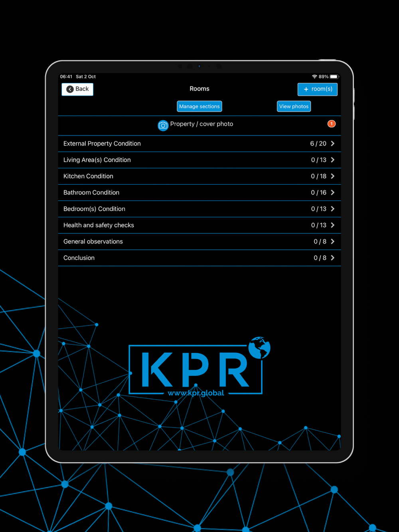Expand General observations chevron
The width and height of the screenshot is (399, 532).
(x=333, y=242)
